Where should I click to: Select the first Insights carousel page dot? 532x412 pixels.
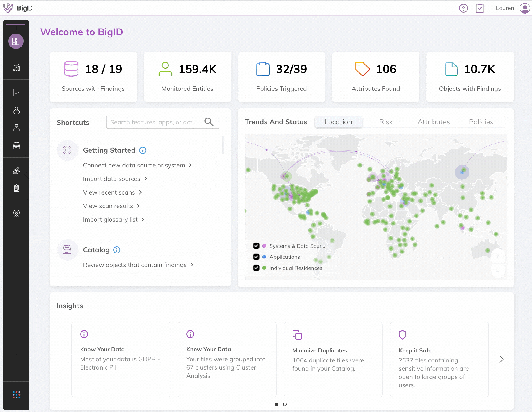(x=277, y=404)
